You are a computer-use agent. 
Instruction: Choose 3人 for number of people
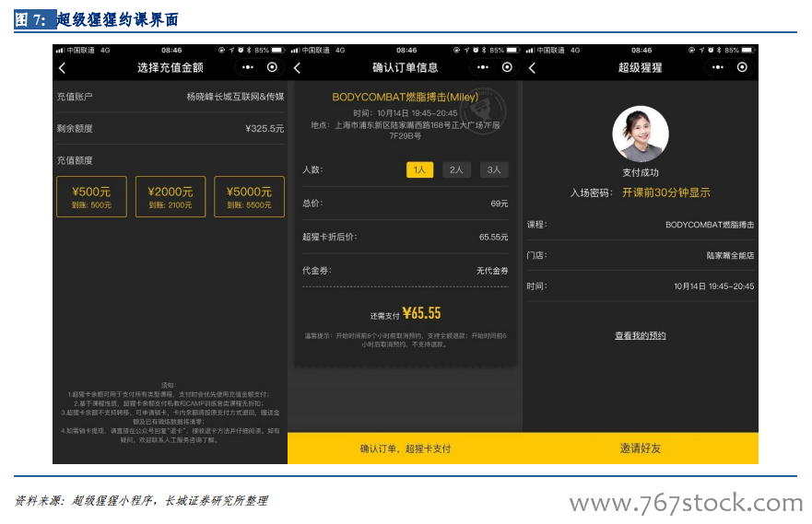pos(494,169)
